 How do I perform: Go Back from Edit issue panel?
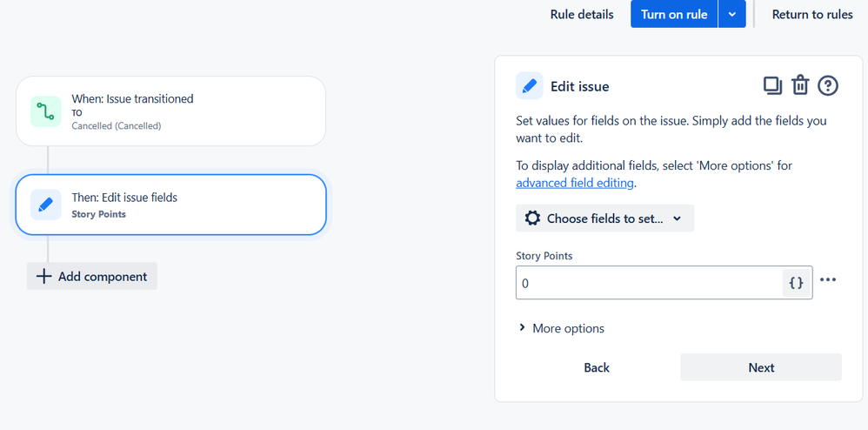[597, 367]
